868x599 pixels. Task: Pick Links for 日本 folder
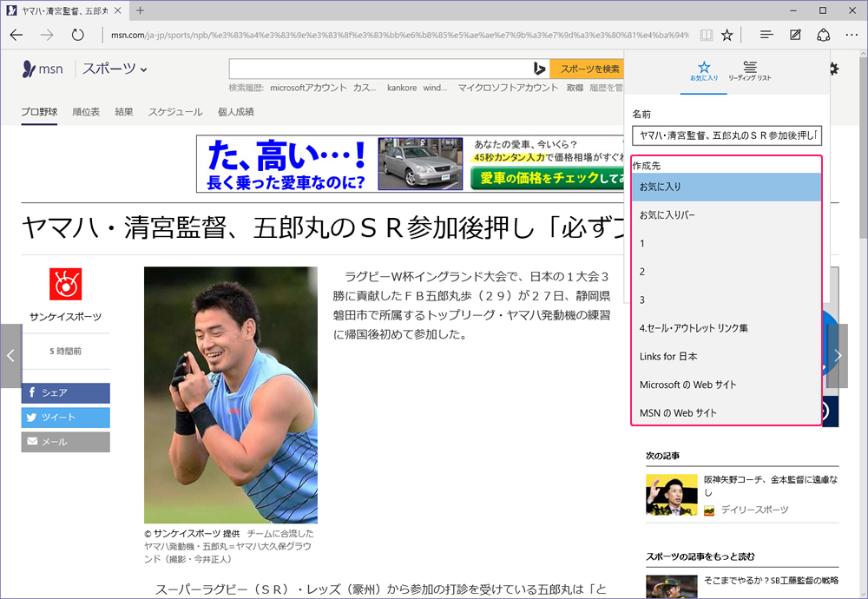pyautogui.click(x=727, y=357)
